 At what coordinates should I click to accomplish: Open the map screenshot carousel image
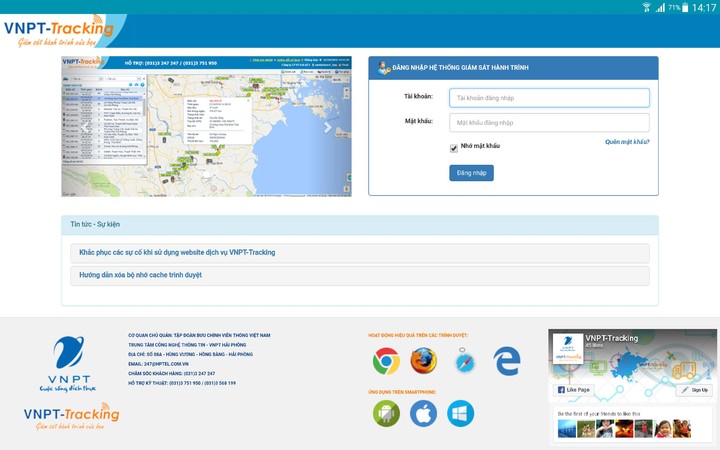click(207, 127)
